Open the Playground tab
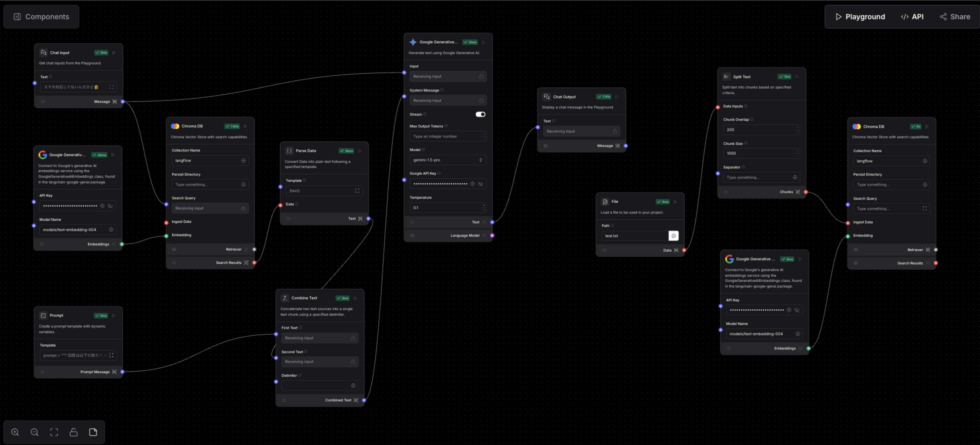The width and height of the screenshot is (980, 445). click(860, 17)
